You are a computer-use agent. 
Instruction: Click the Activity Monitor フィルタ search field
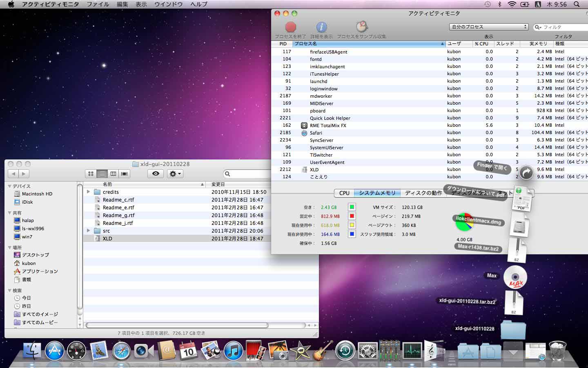tap(561, 27)
